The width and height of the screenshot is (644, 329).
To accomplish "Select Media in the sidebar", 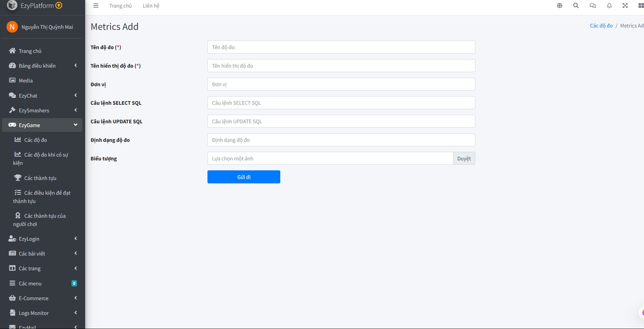I will (25, 80).
